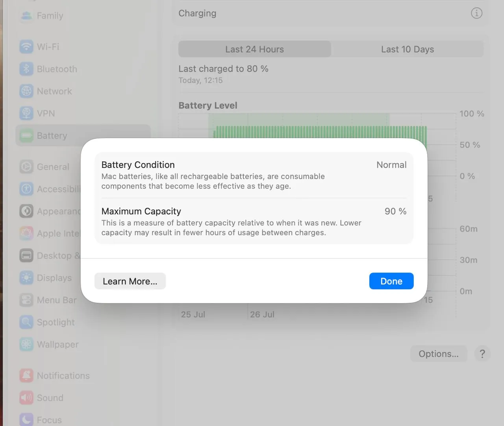
Task: Open battery Options dialog
Action: (x=439, y=354)
